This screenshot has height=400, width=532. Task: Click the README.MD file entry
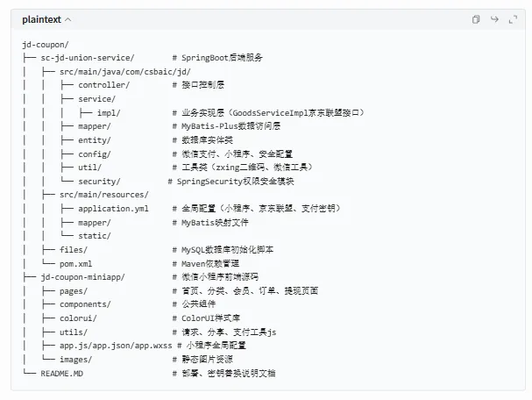pos(61,374)
